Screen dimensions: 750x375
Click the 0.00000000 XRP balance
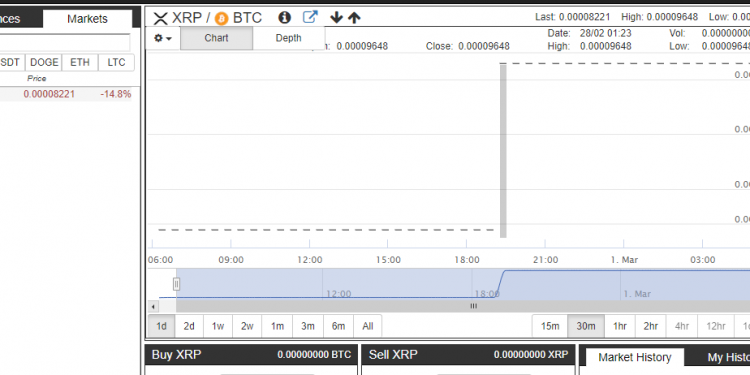[x=531, y=355]
